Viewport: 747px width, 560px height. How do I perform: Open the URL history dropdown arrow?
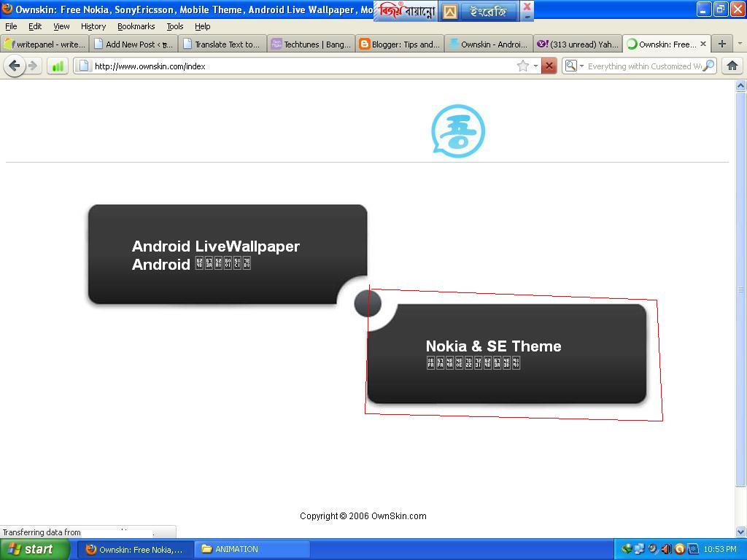[535, 66]
